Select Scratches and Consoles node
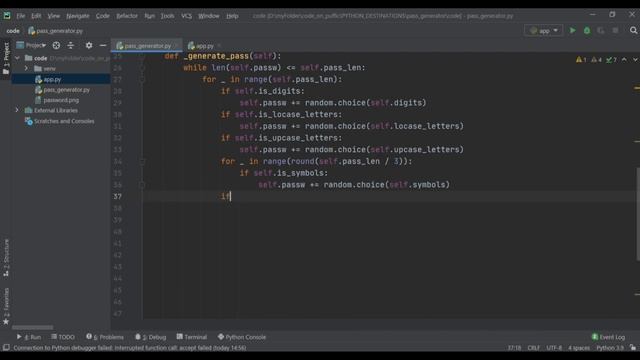 point(60,121)
